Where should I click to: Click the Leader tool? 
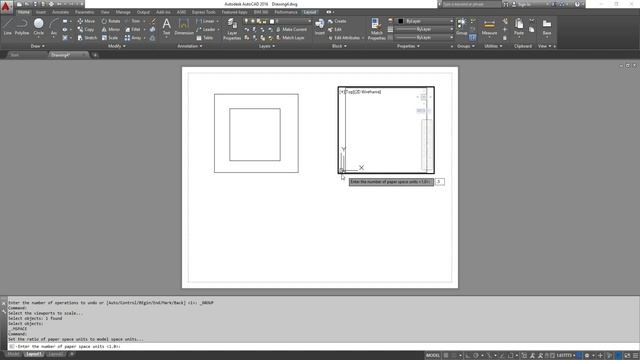206,29
